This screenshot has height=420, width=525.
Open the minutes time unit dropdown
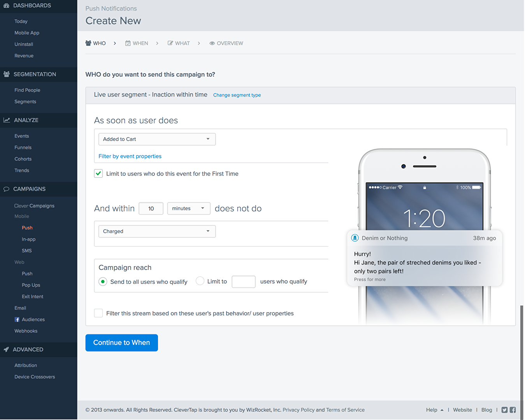coord(189,208)
